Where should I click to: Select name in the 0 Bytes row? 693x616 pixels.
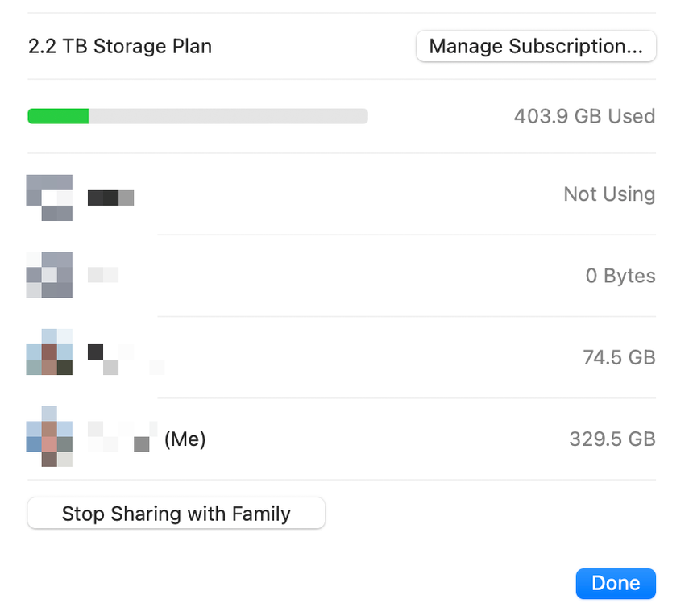point(103,275)
